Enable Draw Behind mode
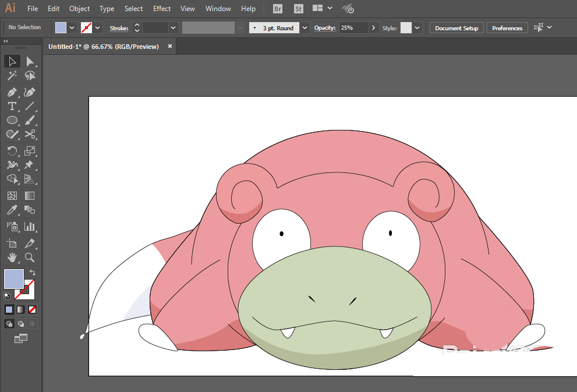Viewport: 577px width, 392px height. (x=20, y=323)
